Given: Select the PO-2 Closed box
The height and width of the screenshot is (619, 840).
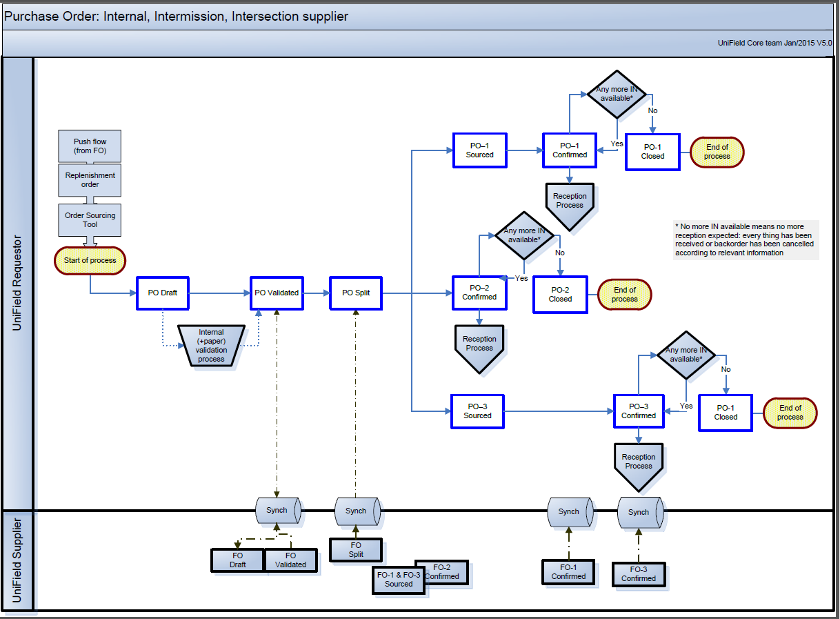Looking at the screenshot, I should (x=560, y=295).
